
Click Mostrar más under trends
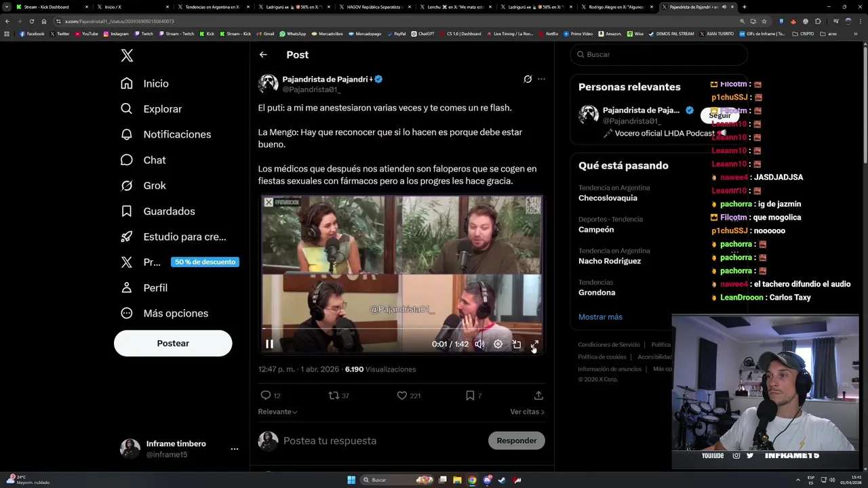point(600,317)
